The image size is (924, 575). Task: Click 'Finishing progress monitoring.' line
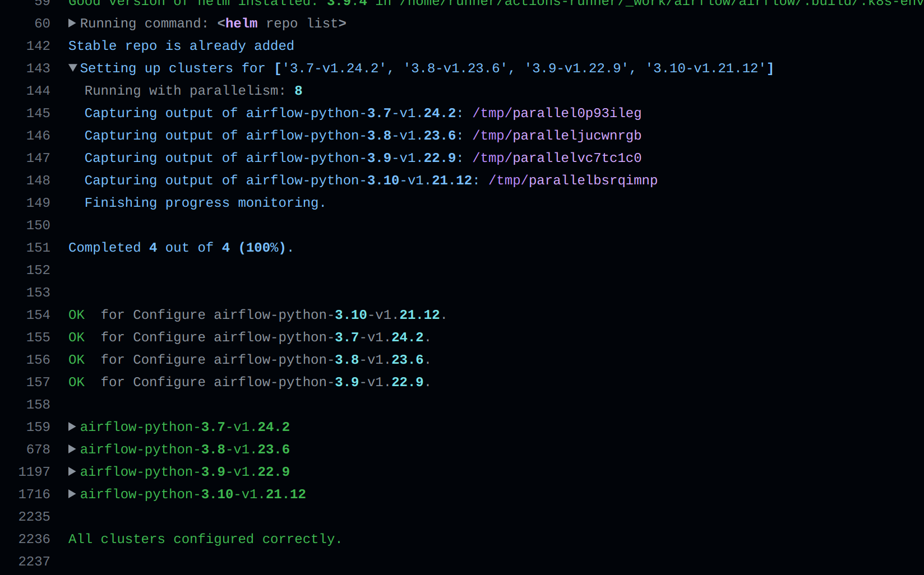click(205, 203)
